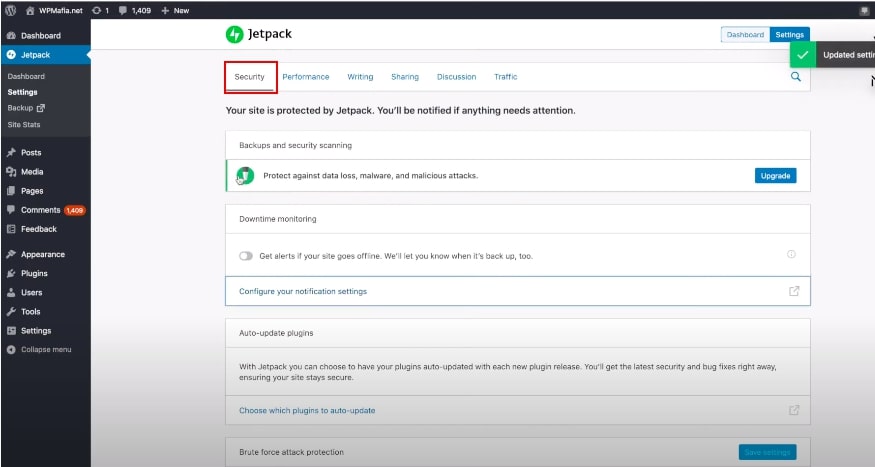
Task: Switch to the Dashboard view button at top right
Action: (x=745, y=35)
